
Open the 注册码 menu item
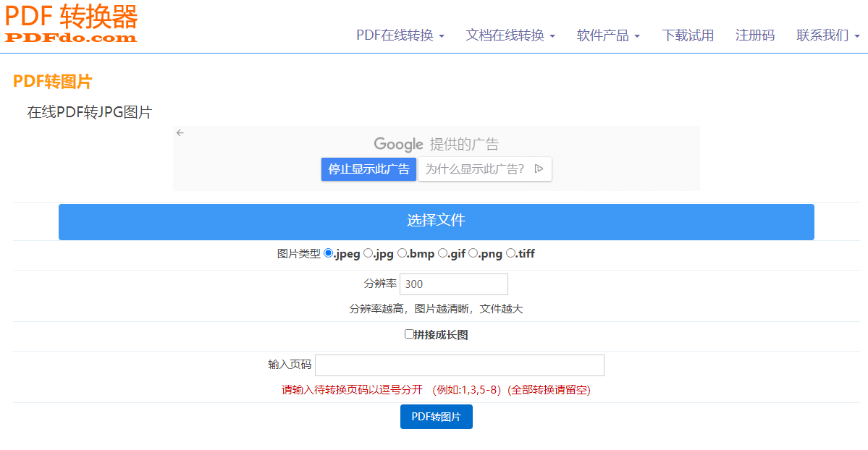click(x=754, y=35)
